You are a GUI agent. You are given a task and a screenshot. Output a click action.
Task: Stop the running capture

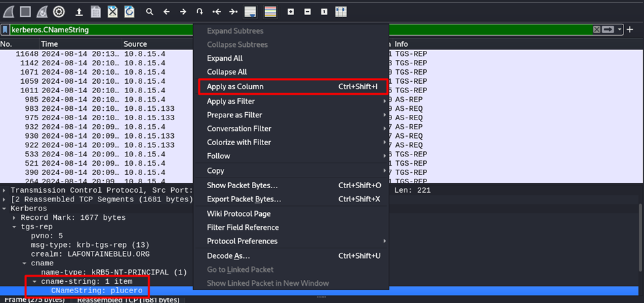pos(26,13)
